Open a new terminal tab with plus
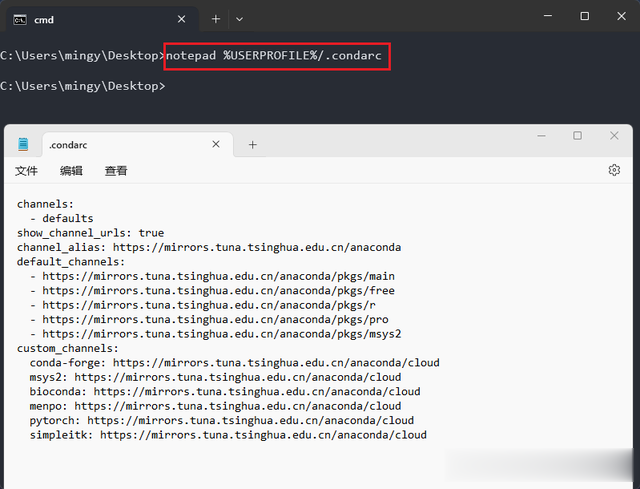This screenshot has height=489, width=640. (216, 19)
